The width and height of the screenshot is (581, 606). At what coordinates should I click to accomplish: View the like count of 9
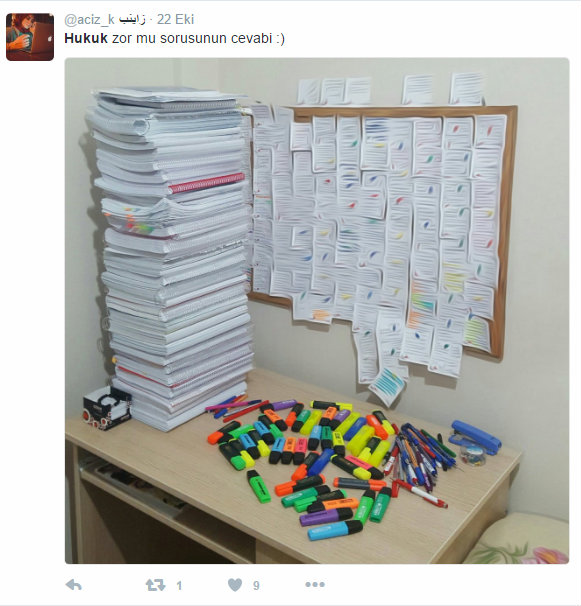point(256,586)
